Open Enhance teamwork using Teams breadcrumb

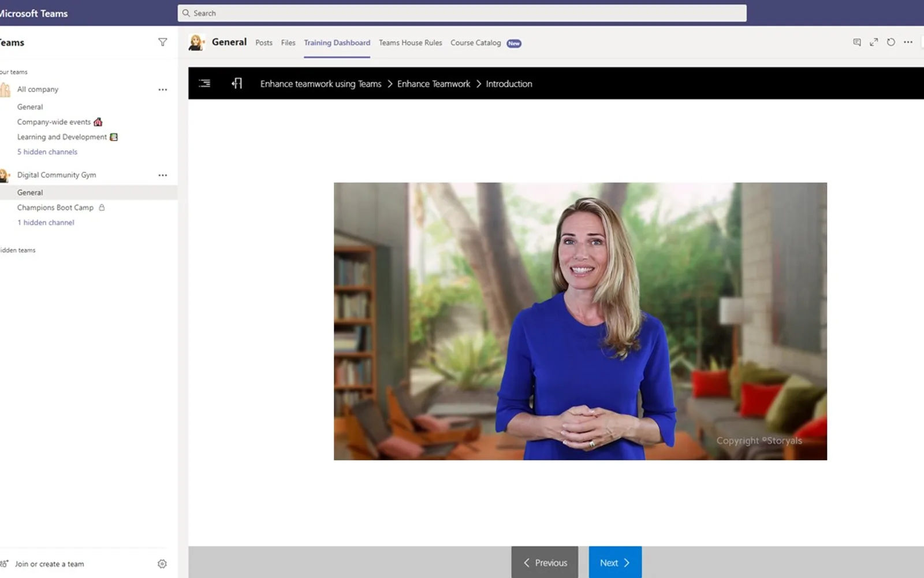click(321, 84)
